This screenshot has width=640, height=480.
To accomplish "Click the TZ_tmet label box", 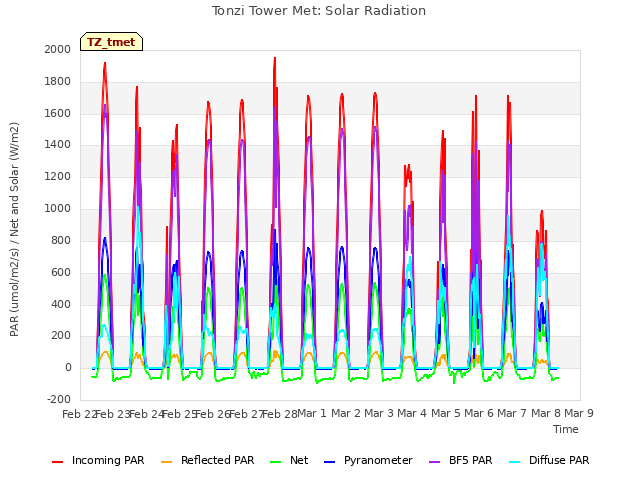I will [x=111, y=42].
